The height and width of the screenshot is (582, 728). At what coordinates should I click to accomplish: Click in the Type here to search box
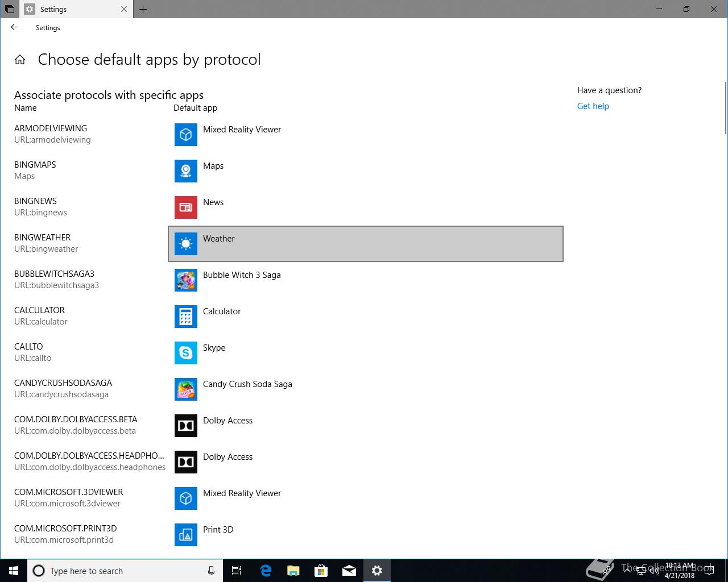pyautogui.click(x=124, y=571)
